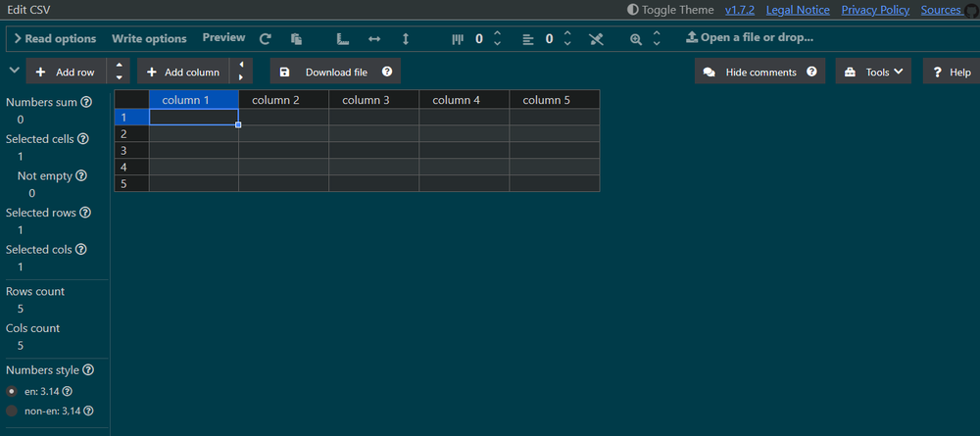The height and width of the screenshot is (436, 980).
Task: Select the row 3 header
Action: (x=132, y=151)
